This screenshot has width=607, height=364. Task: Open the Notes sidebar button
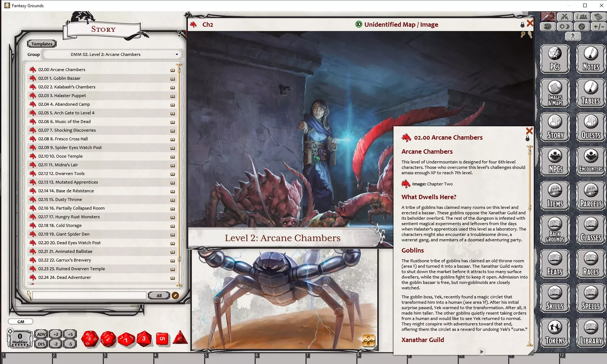pos(591,59)
